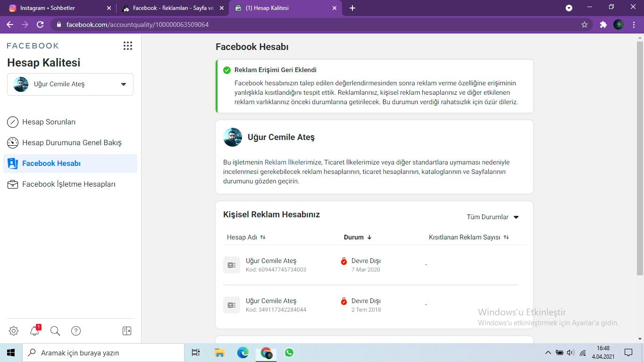
Task: Open taskbar clock showing 16:48
Action: 603,353
